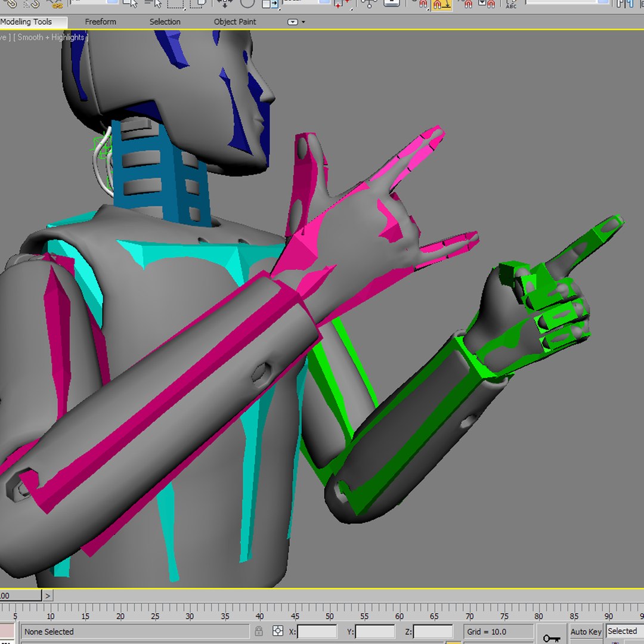
Task: Activate the Select and Rotate tool
Action: [x=247, y=4]
